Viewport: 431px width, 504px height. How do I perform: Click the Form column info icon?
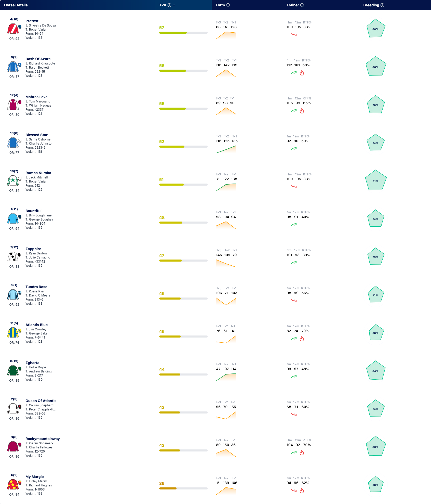tap(228, 5)
